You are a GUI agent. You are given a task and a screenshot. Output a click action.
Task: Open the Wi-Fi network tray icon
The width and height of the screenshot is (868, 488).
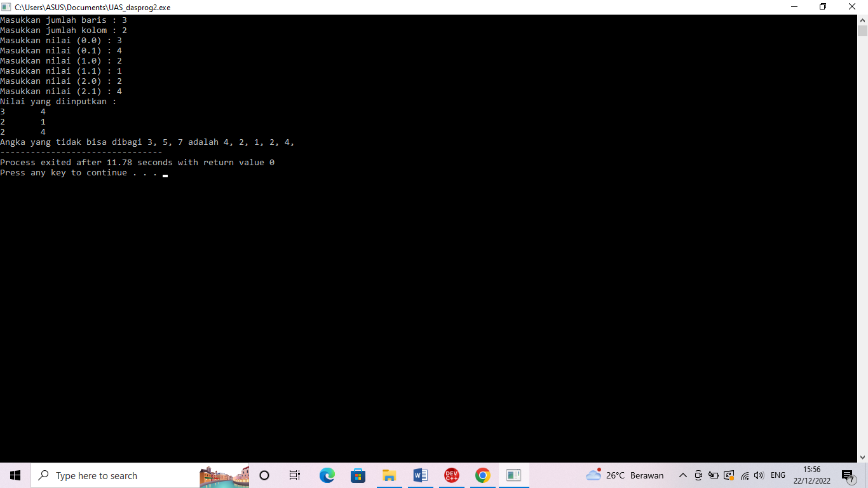tap(745, 475)
